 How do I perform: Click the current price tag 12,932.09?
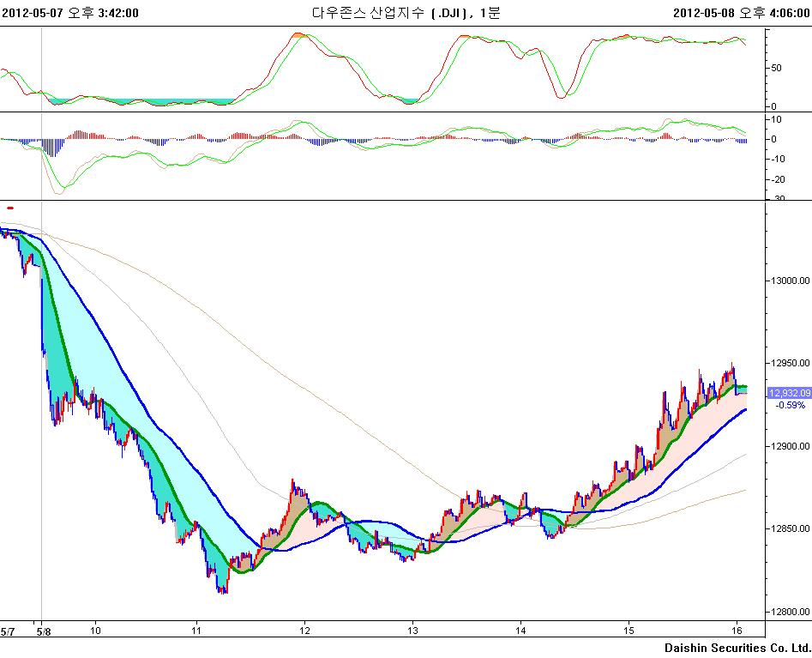coord(790,393)
